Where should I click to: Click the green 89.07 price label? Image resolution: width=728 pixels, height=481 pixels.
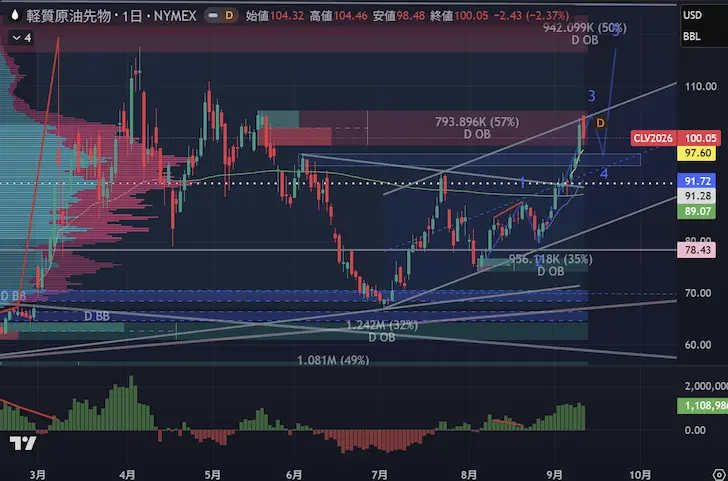[696, 212]
